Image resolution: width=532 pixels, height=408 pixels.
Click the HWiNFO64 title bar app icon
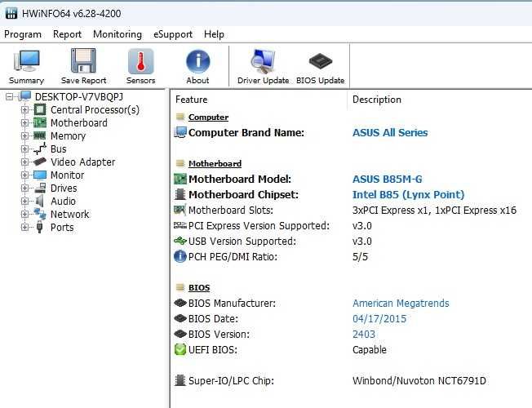click(x=11, y=13)
